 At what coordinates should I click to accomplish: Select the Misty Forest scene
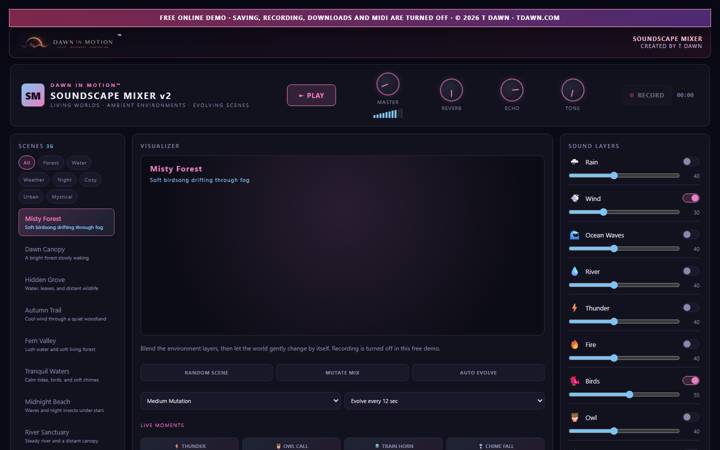point(67,222)
